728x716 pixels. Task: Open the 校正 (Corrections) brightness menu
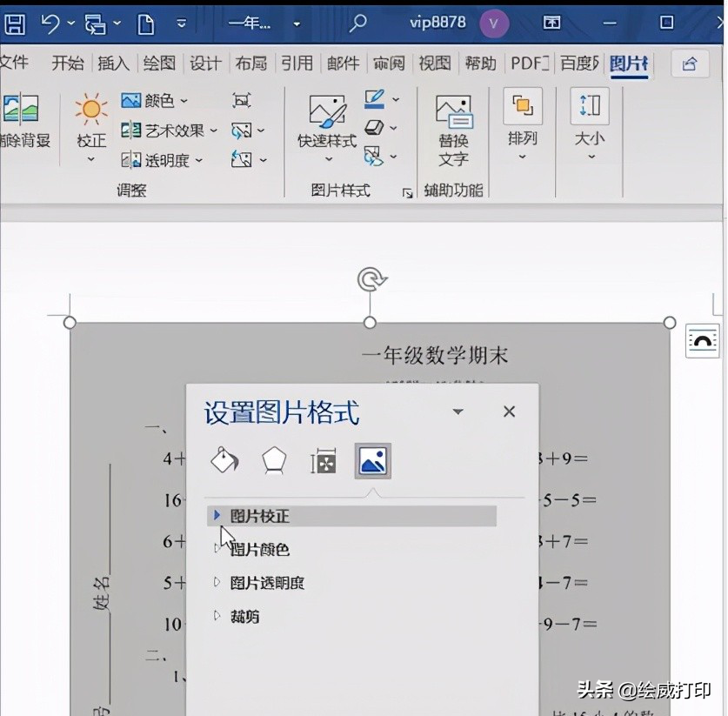click(90, 122)
